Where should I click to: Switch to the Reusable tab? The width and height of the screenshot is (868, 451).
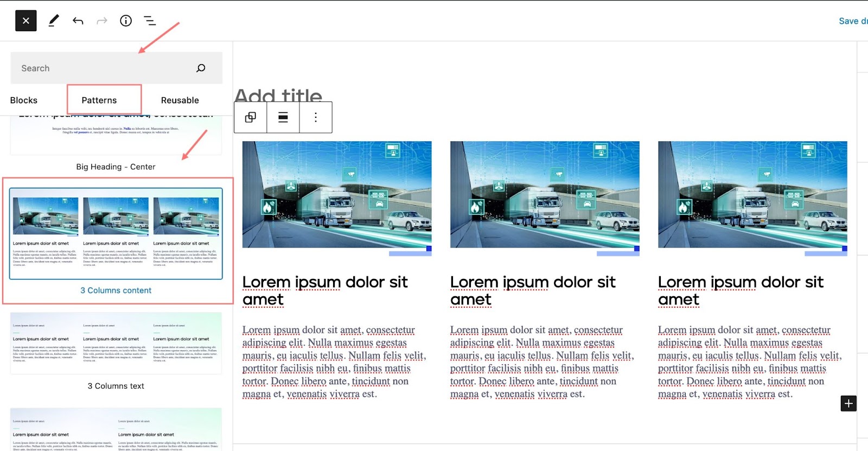coord(180,100)
